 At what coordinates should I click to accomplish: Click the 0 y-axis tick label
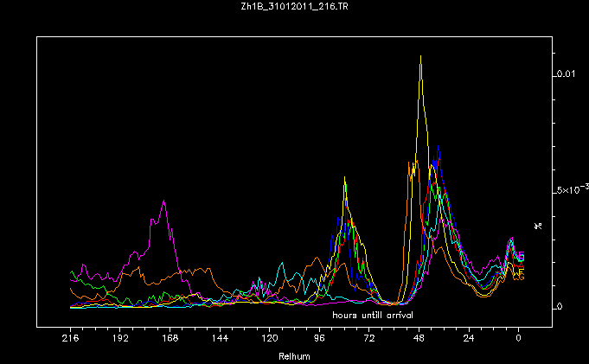click(x=559, y=307)
